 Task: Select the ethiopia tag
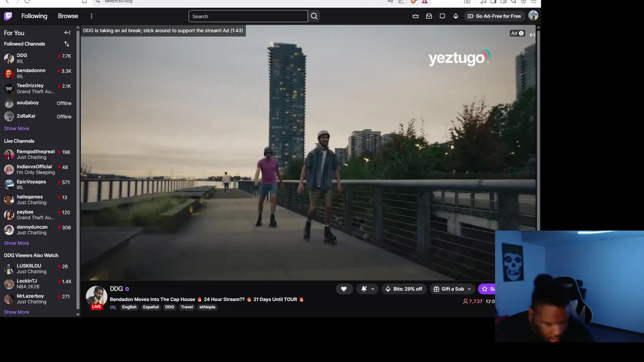(207, 307)
